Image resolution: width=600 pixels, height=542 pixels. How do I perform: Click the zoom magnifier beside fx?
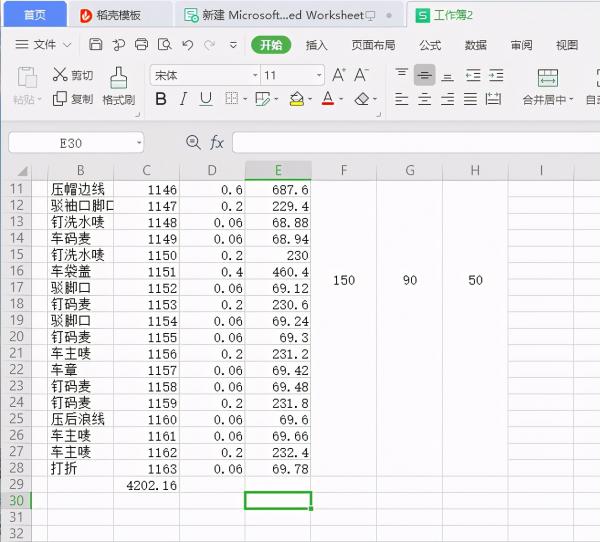[x=193, y=142]
